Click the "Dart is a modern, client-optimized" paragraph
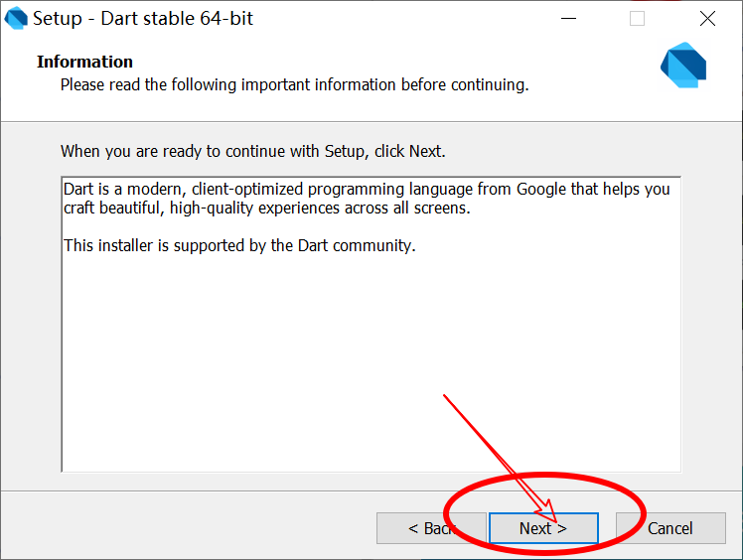Viewport: 743px width, 560px height. 367,198
